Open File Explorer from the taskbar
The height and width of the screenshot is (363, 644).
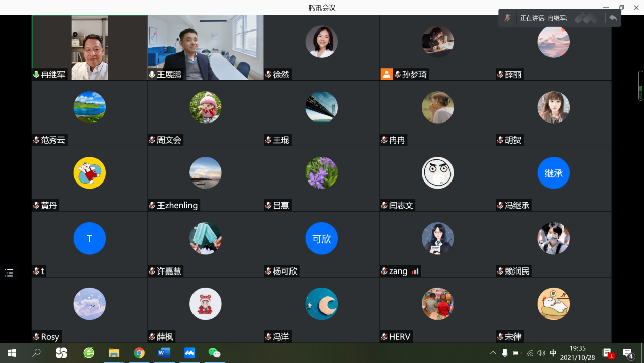click(114, 353)
